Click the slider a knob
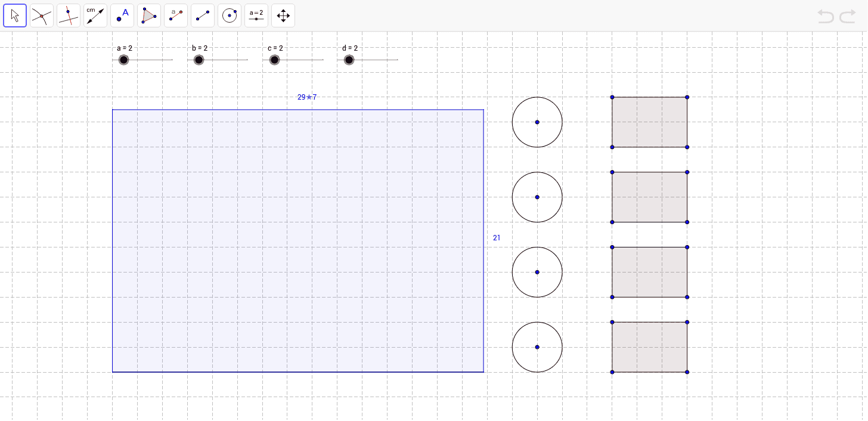Viewport: 868px width, 421px height. (x=123, y=60)
